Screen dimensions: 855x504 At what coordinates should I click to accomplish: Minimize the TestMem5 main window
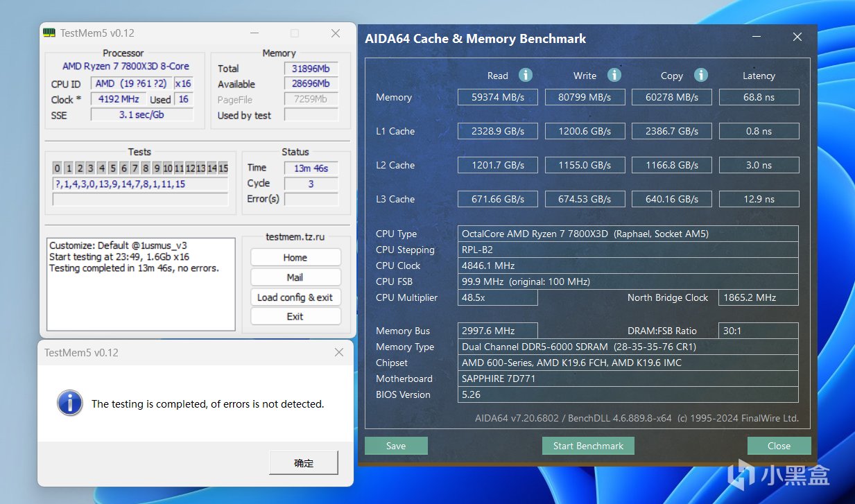tap(254, 33)
